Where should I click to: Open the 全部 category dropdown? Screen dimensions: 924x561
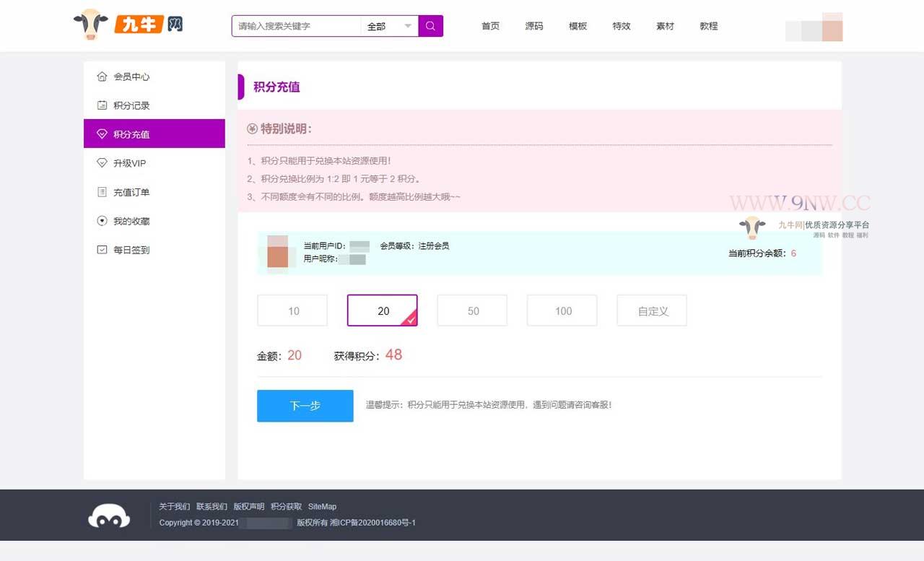coord(390,26)
